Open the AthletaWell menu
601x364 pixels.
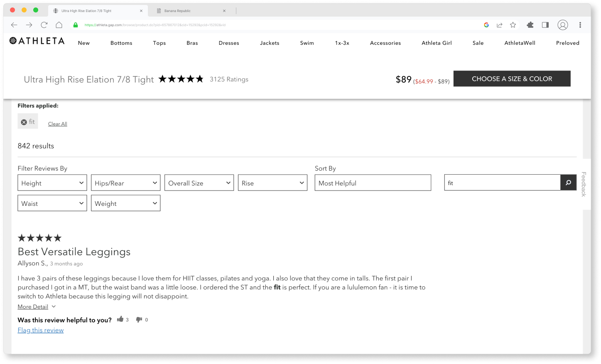(x=520, y=43)
